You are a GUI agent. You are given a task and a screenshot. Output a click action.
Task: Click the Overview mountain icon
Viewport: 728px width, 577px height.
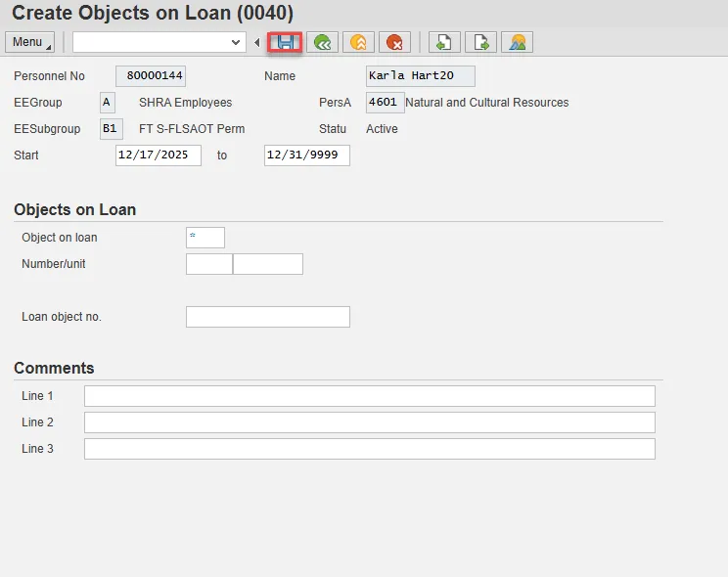(x=517, y=42)
